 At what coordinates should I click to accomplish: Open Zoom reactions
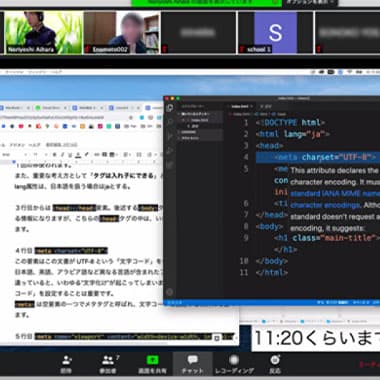[x=275, y=364]
